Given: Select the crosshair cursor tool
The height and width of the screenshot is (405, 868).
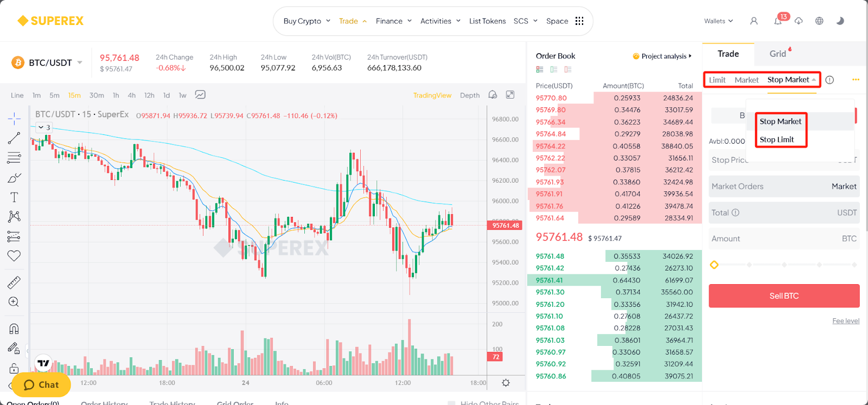Looking at the screenshot, I should (x=14, y=118).
